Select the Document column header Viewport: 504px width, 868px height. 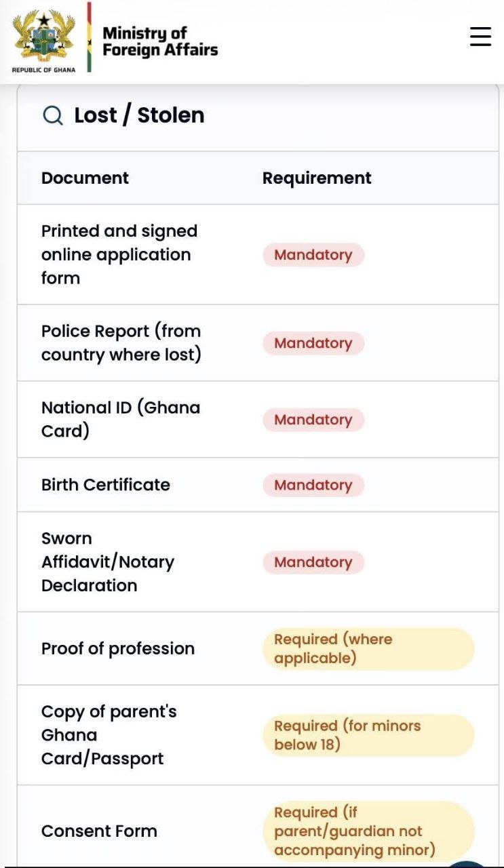85,178
